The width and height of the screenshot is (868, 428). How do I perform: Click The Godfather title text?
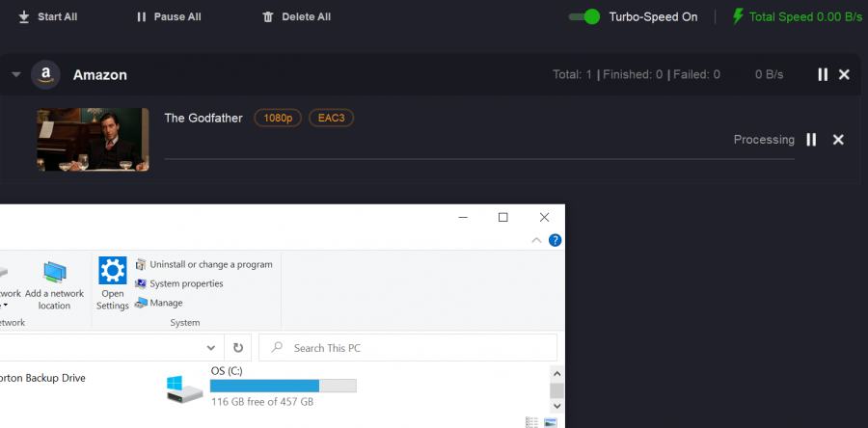203,118
